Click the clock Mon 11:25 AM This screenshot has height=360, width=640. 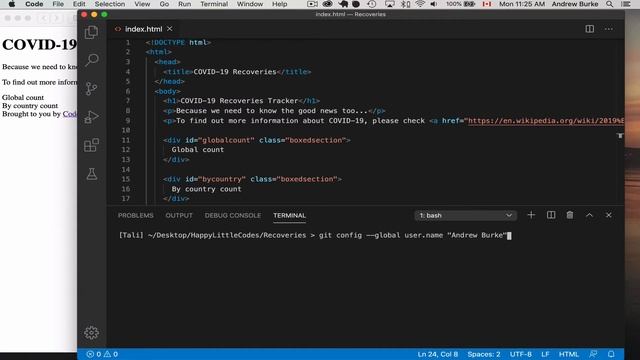(x=522, y=4)
